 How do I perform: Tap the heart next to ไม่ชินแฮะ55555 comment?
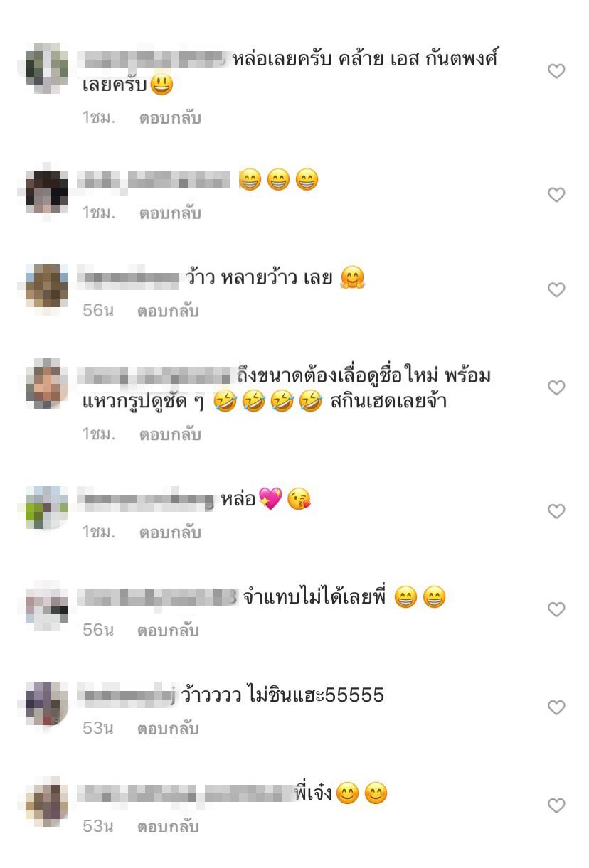(x=557, y=708)
